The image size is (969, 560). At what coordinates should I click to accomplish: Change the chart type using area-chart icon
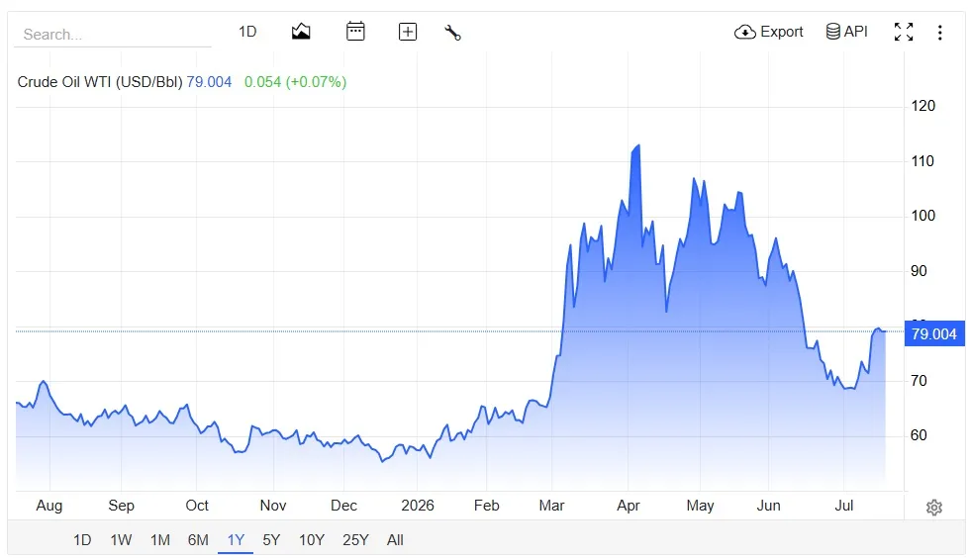301,32
